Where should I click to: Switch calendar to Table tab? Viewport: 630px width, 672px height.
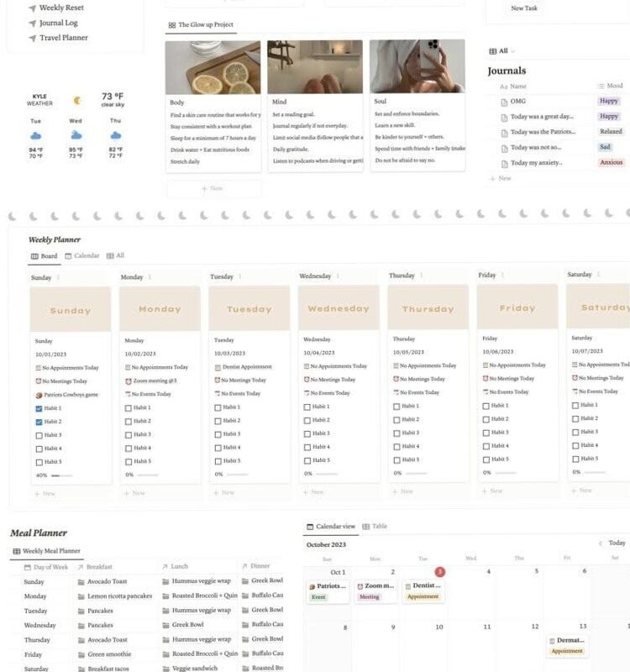point(375,527)
